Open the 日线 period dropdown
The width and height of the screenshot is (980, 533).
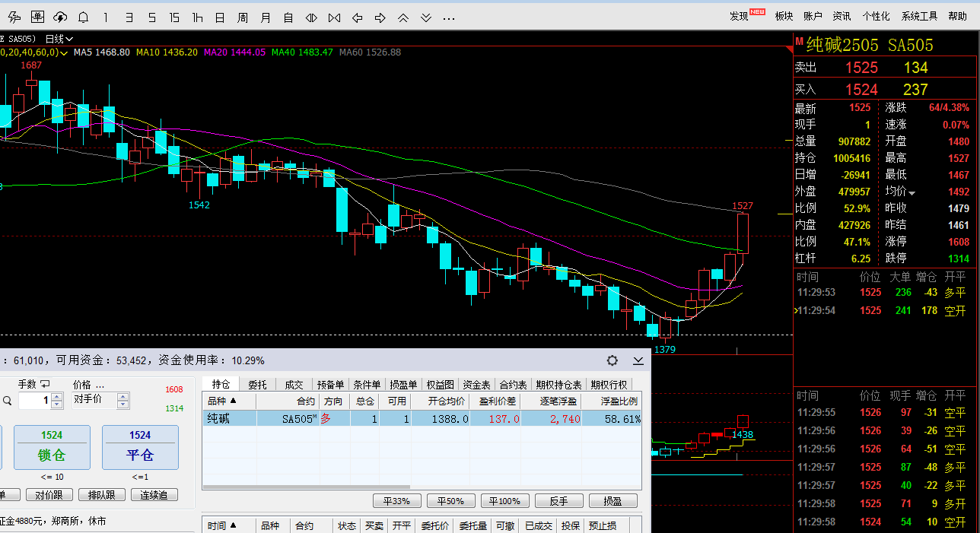pos(59,39)
